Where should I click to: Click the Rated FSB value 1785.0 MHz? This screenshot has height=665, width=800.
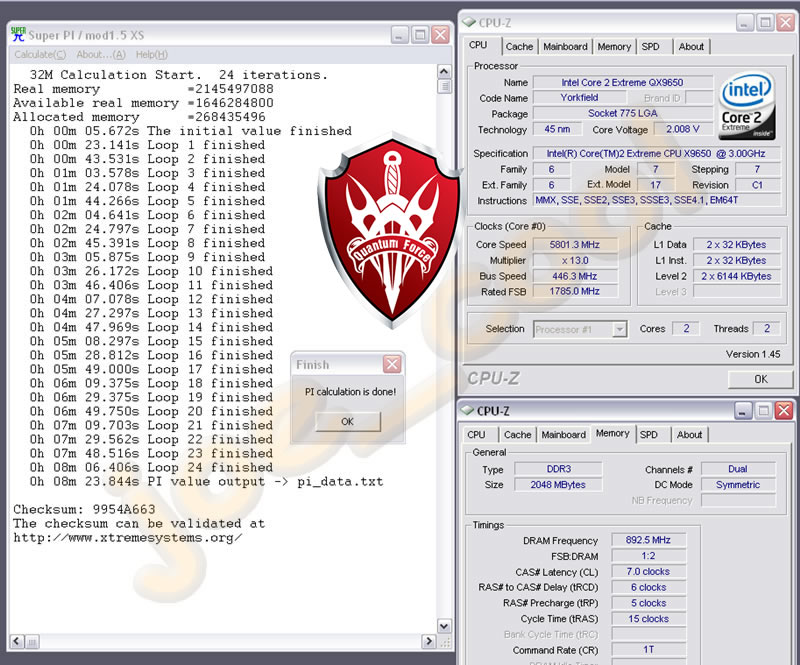coord(575,291)
